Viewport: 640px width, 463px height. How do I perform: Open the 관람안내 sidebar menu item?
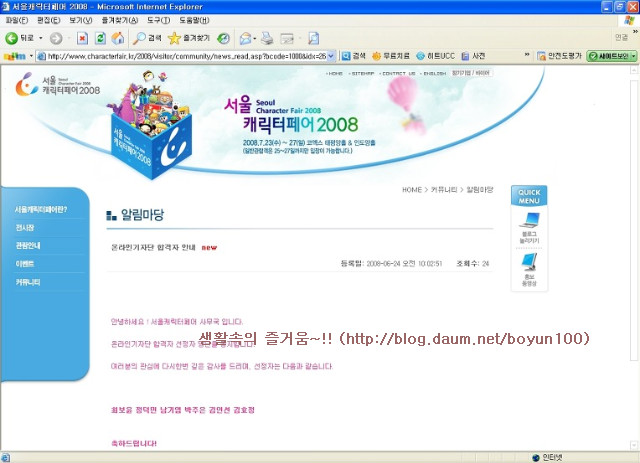click(x=28, y=245)
